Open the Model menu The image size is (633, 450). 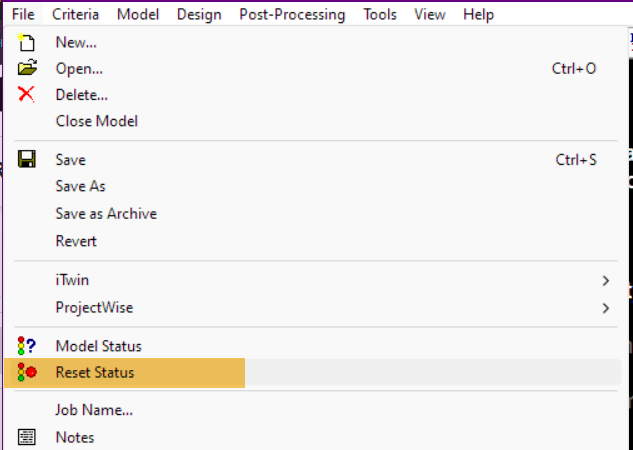(138, 15)
